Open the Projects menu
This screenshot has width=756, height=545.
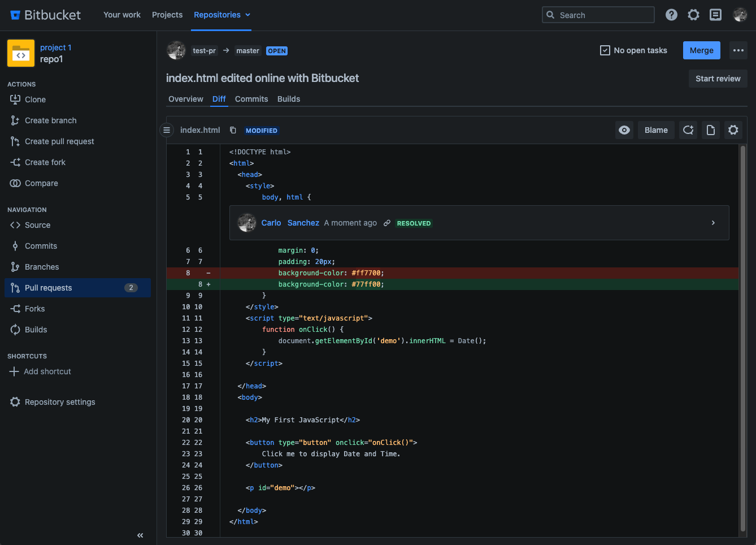167,15
